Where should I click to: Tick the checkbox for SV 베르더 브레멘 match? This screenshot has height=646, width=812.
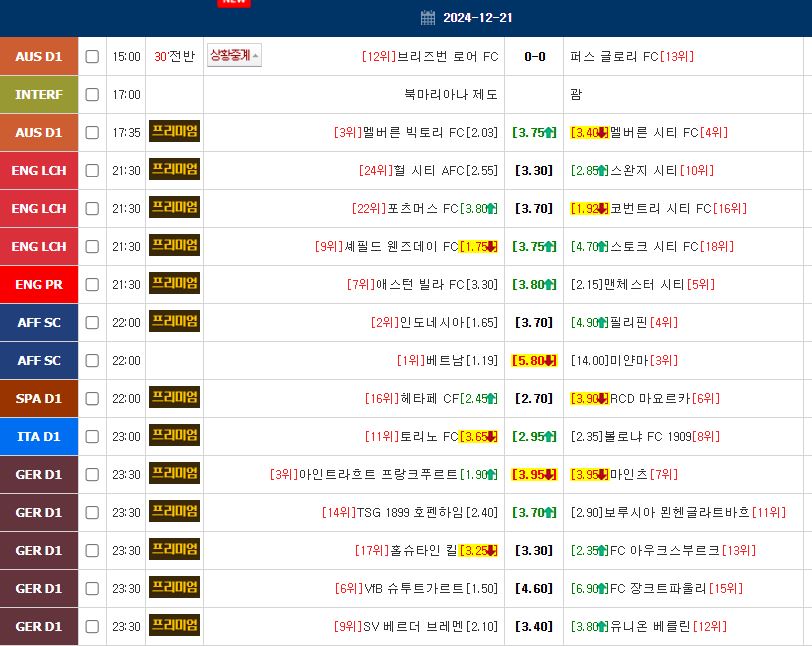(92, 626)
